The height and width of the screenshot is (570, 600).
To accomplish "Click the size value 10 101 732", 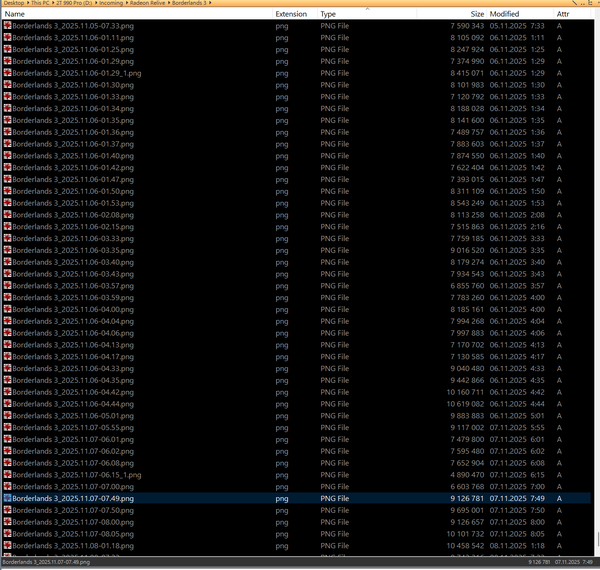I will (x=465, y=534).
